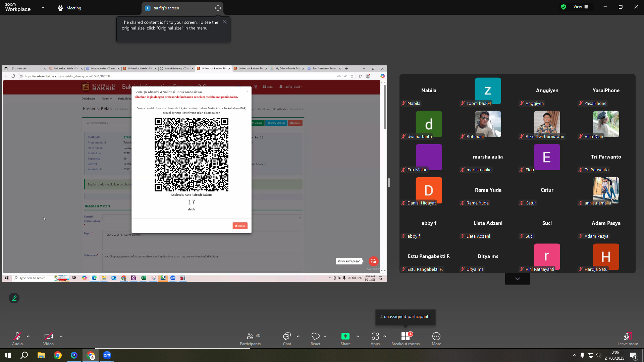Image resolution: width=644 pixels, height=362 pixels.
Task: Check meeting encryption via green shield icon
Action: click(x=563, y=7)
